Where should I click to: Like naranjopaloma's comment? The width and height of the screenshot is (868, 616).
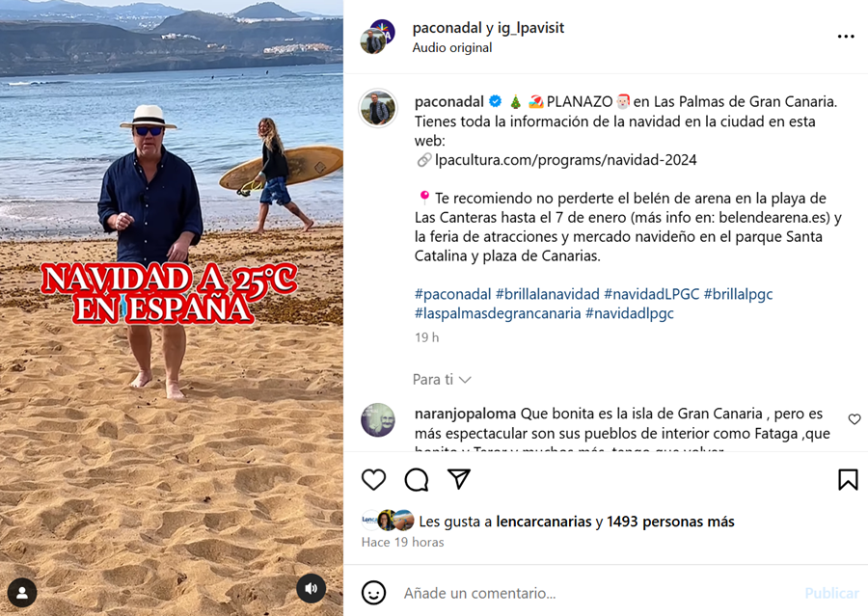point(854,419)
